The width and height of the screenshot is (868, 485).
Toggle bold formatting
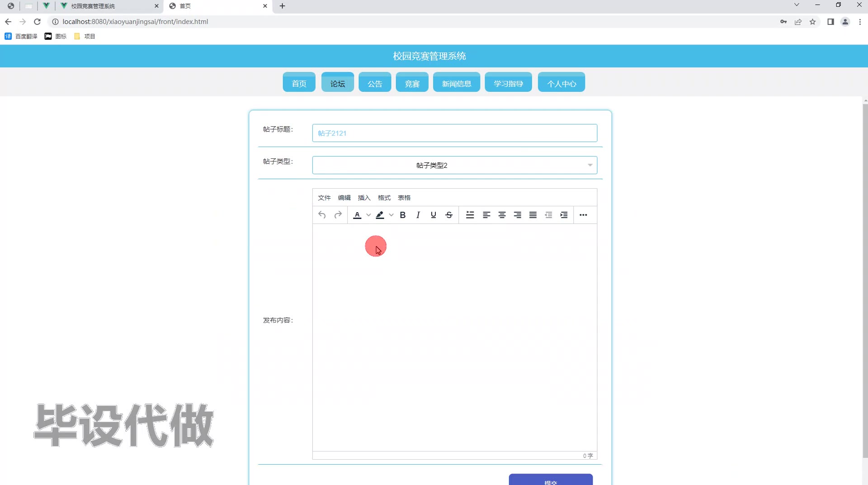pos(403,215)
